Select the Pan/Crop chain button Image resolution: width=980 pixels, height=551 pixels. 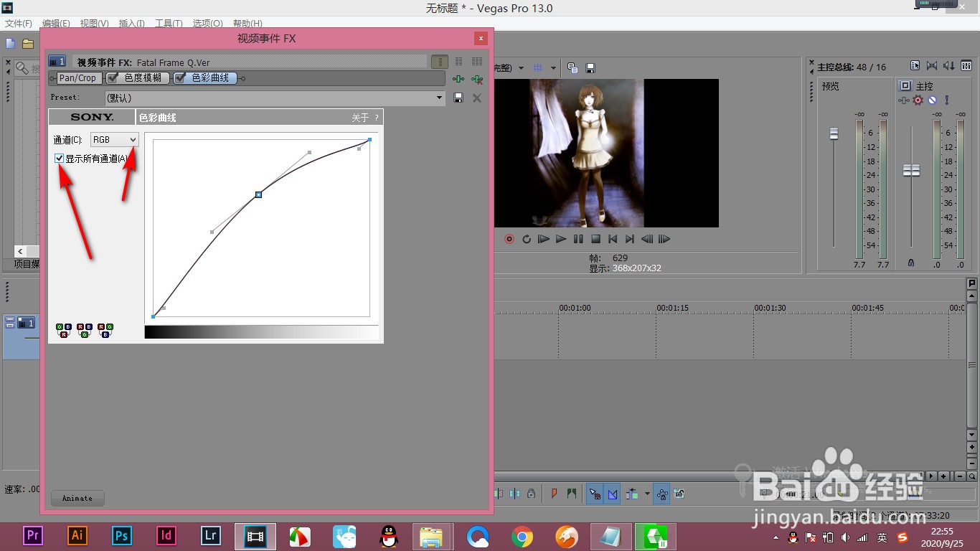coord(77,78)
